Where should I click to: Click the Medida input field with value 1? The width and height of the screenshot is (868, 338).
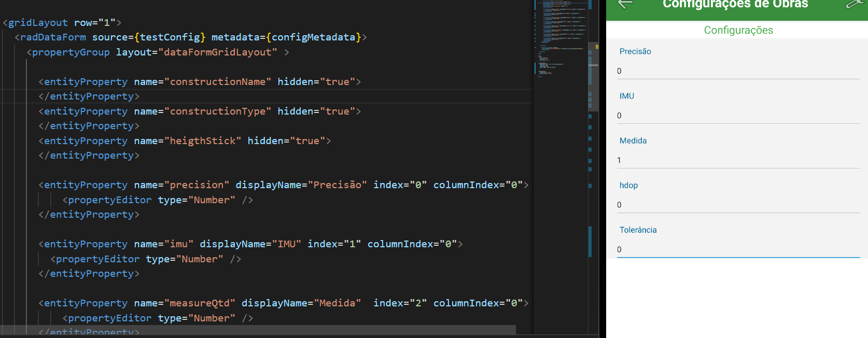[738, 160]
